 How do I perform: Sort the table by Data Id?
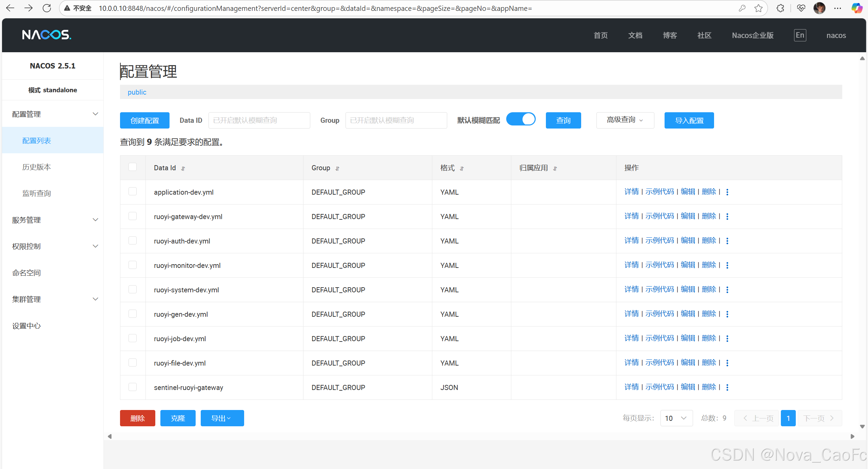click(x=183, y=168)
